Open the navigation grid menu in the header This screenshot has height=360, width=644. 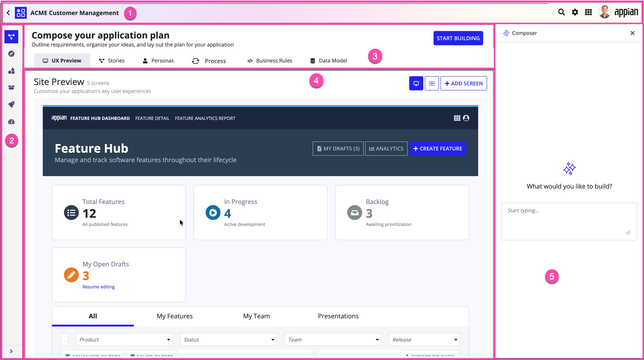coord(588,12)
